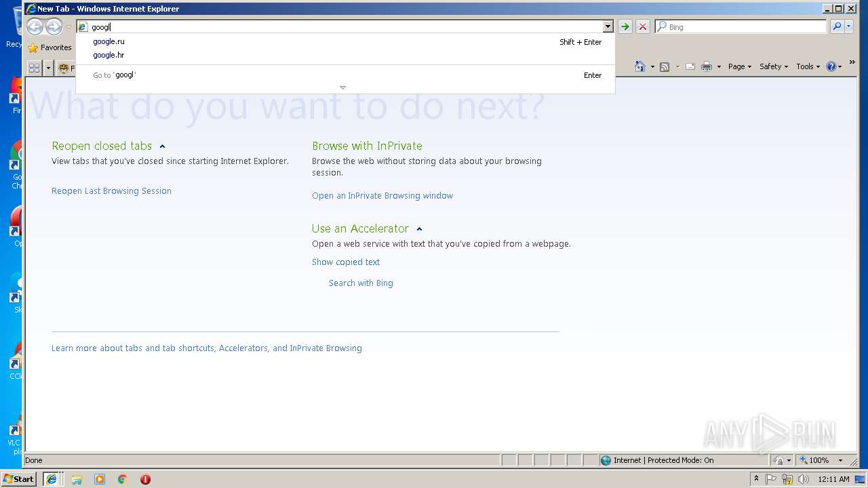Image resolution: width=868 pixels, height=488 pixels.
Task: Open Google Chrome from the taskbar
Action: (123, 479)
